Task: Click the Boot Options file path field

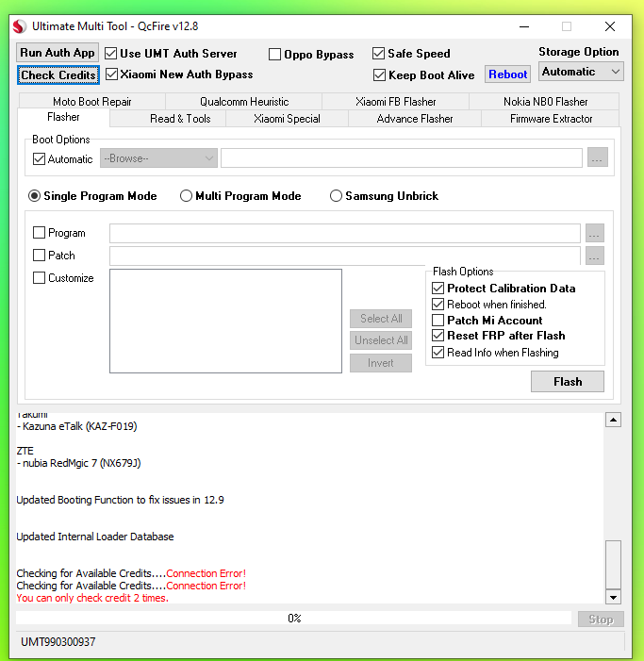Action: pos(402,157)
